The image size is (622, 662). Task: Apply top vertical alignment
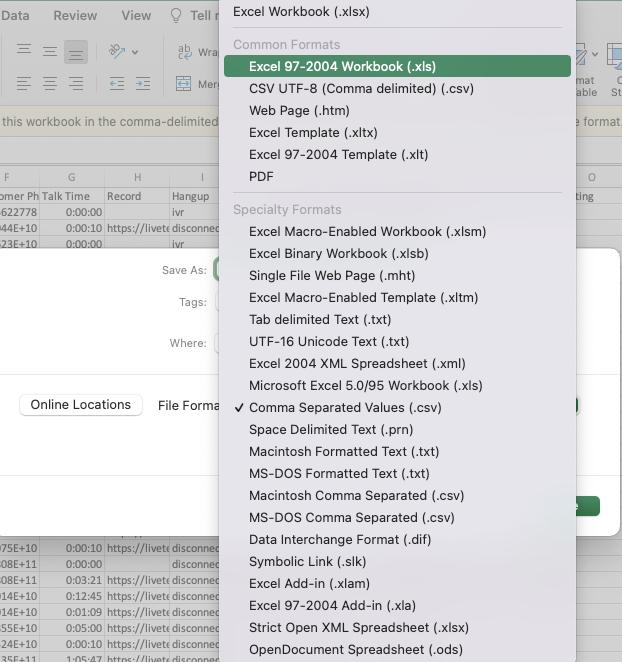[24, 52]
